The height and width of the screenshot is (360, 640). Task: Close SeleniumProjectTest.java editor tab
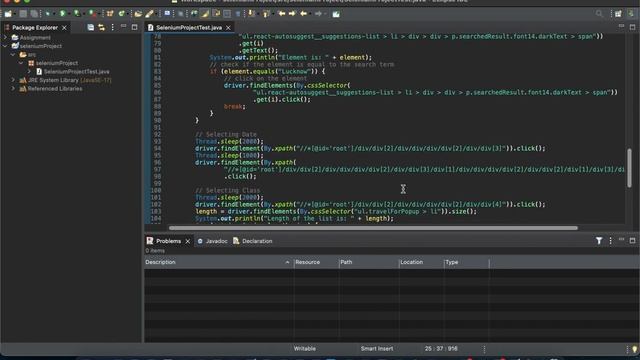(228, 28)
